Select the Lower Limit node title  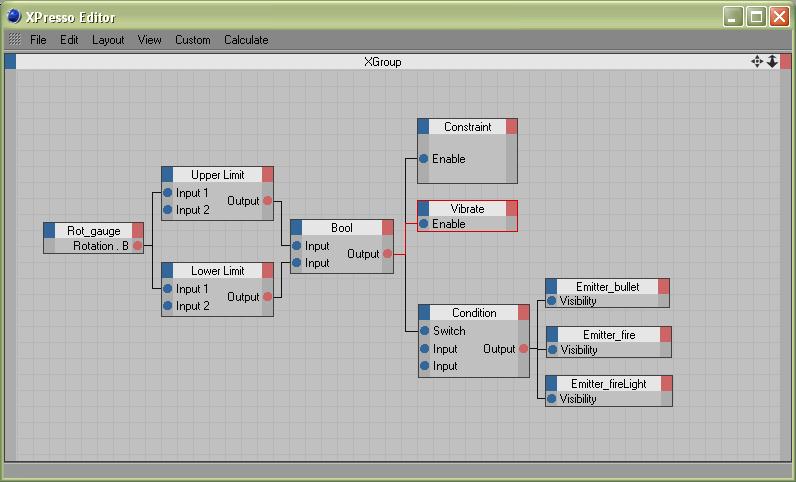point(217,271)
